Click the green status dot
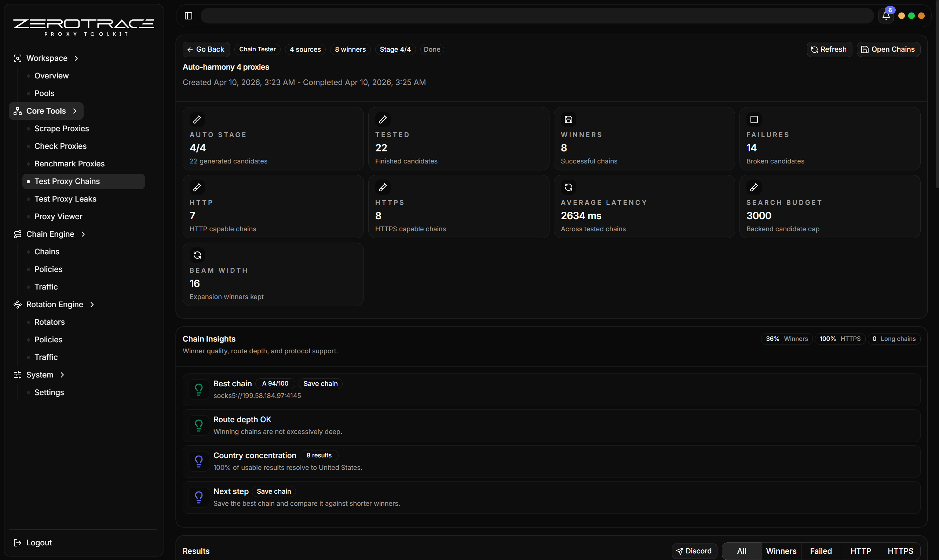Viewport: 939px width, 560px height. (911, 16)
